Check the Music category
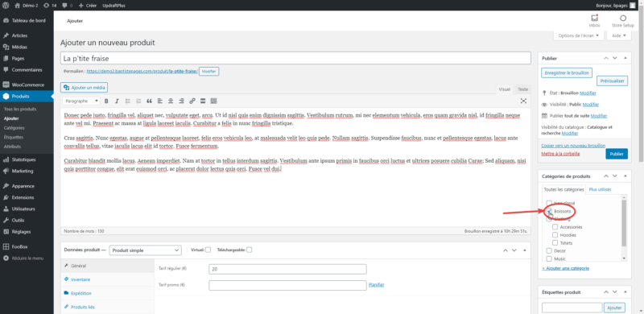 pyautogui.click(x=549, y=259)
